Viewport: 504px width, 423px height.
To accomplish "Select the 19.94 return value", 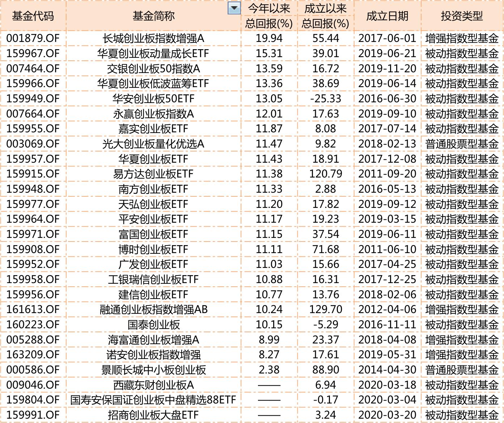I will 270,37.
